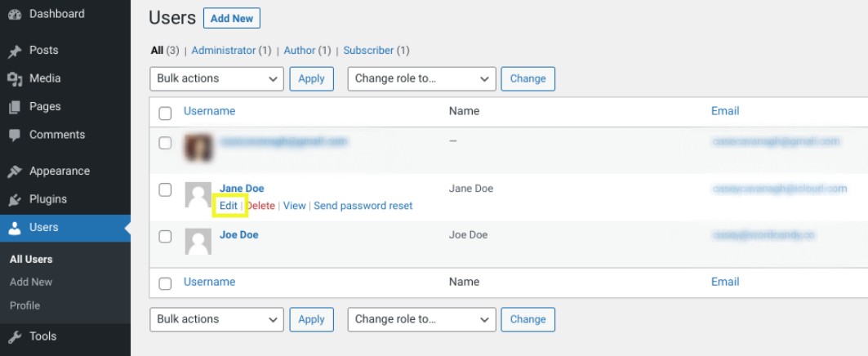Toggle the select-all checkbox in table header
The image size is (868, 356).
[x=165, y=113]
